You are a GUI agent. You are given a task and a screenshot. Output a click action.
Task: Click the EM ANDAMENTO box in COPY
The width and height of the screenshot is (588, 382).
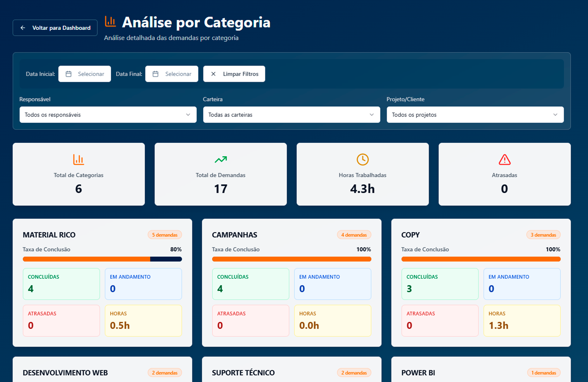[522, 284]
